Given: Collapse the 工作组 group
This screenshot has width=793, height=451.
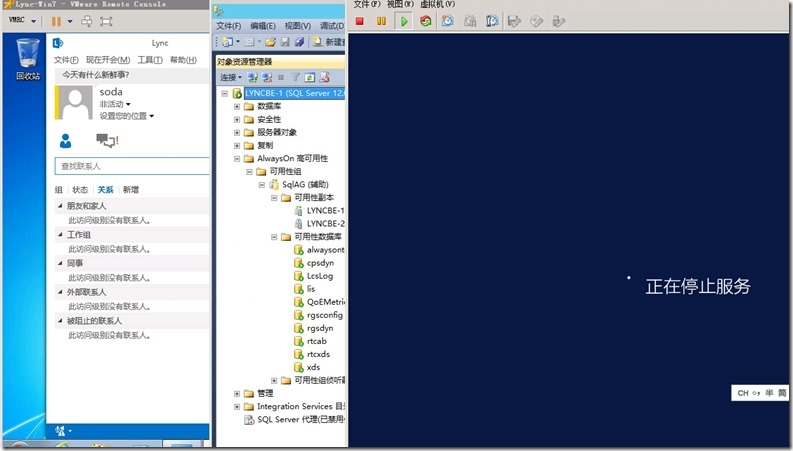Looking at the screenshot, I should coord(60,235).
